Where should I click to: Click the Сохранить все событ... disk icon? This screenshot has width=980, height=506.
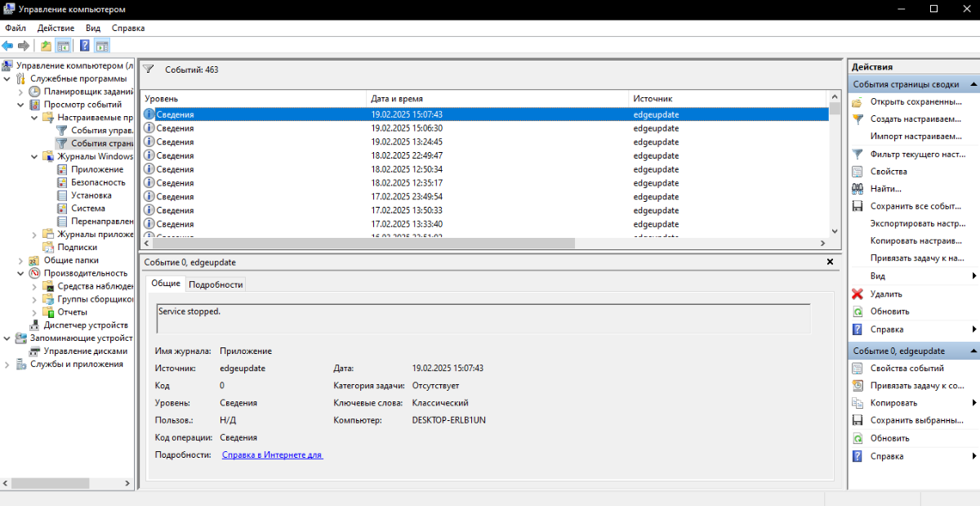(857, 207)
